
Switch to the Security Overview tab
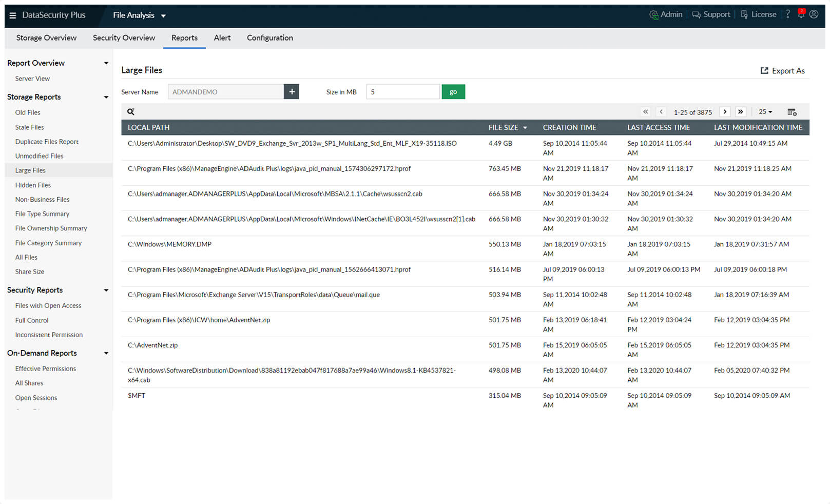(x=124, y=38)
